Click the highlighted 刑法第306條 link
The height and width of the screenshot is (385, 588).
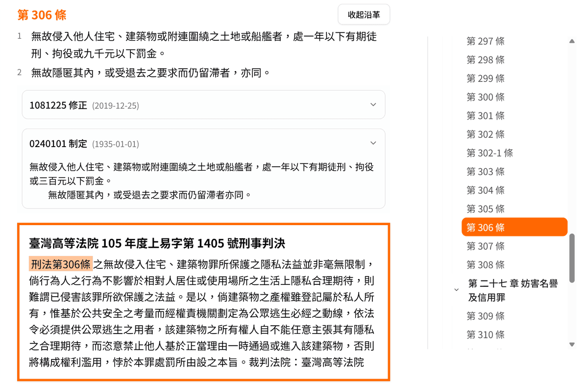[x=61, y=265]
